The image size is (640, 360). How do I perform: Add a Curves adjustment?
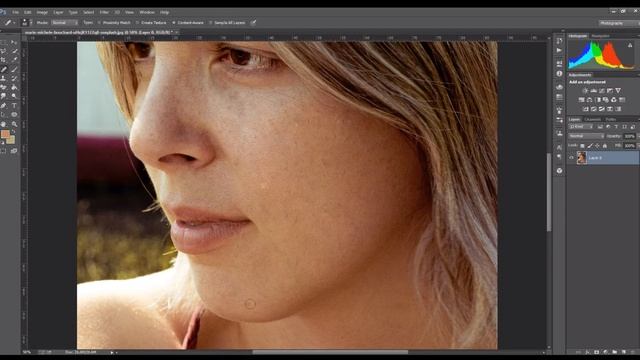[602, 91]
